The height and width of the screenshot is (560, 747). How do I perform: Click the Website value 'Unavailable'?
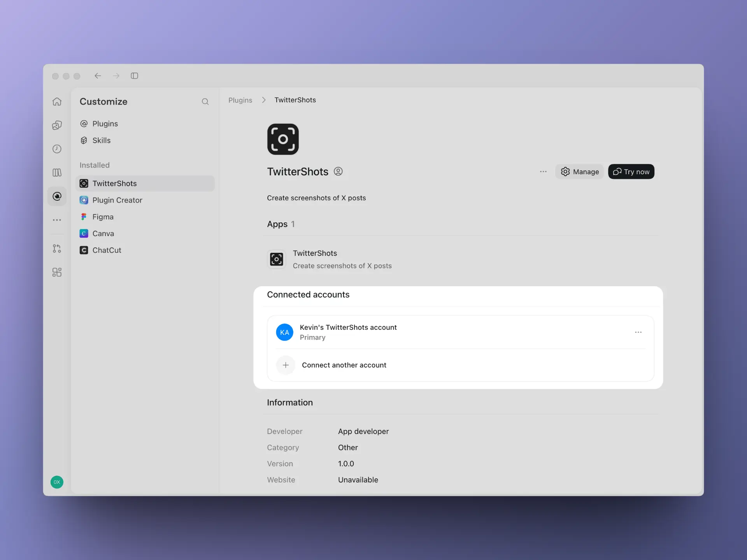click(x=358, y=480)
